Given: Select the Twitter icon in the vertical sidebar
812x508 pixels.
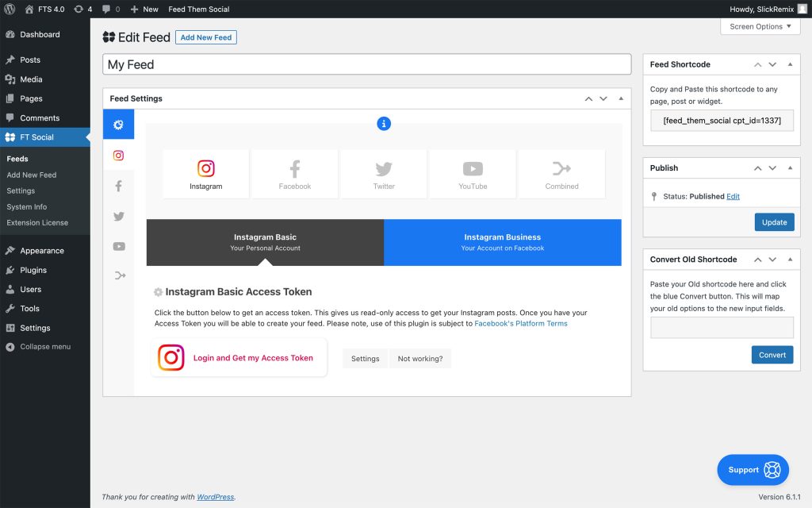Looking at the screenshot, I should click(x=119, y=216).
